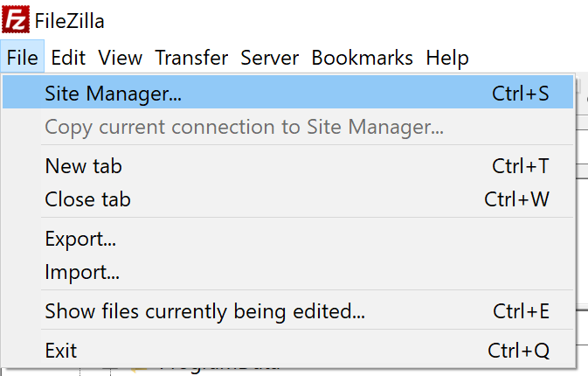
Task: Click the yellow folder icon below the menu
Action: click(x=139, y=370)
